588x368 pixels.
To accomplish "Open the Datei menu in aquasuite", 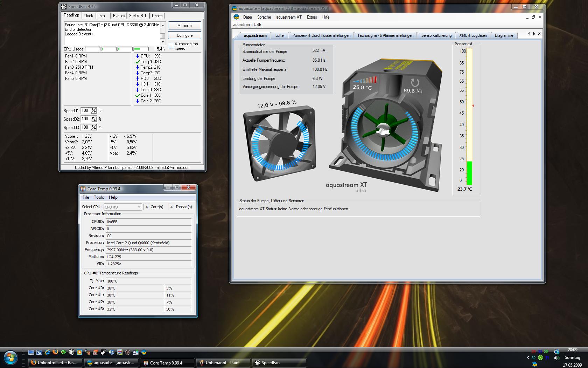I will [x=247, y=17].
